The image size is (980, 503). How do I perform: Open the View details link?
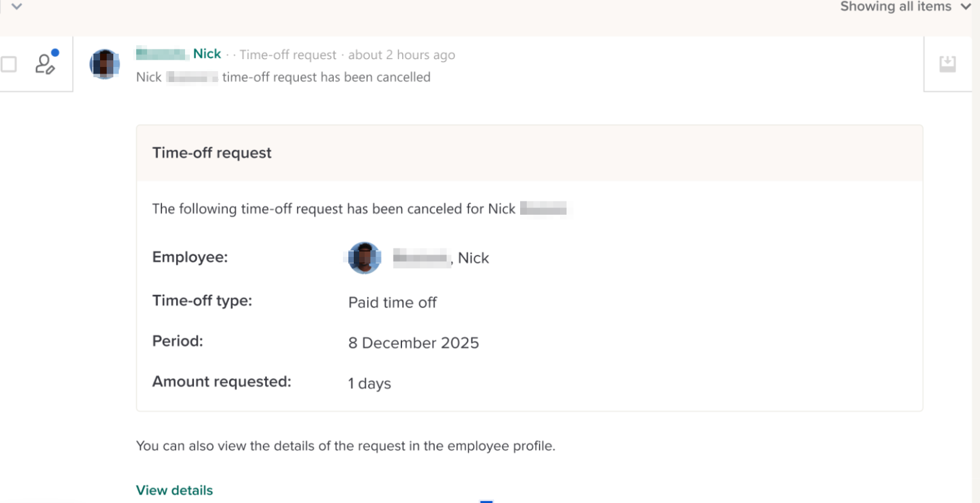[x=174, y=490]
